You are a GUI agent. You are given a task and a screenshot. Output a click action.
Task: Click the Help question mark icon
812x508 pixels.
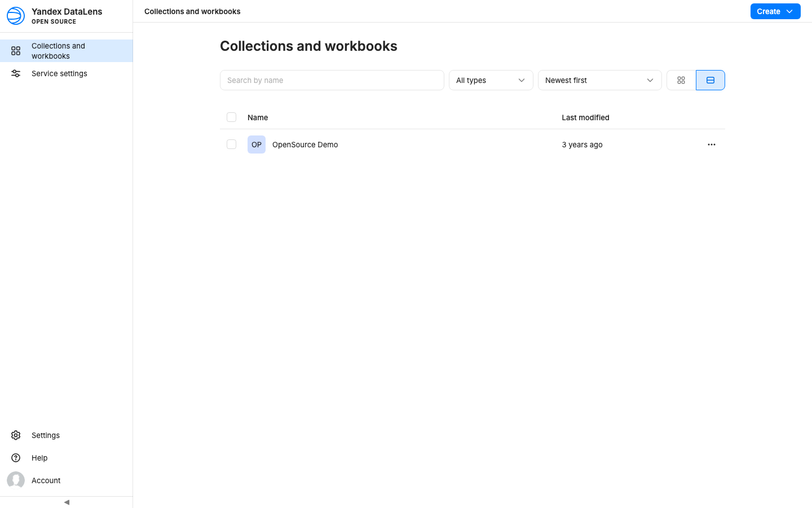16,458
